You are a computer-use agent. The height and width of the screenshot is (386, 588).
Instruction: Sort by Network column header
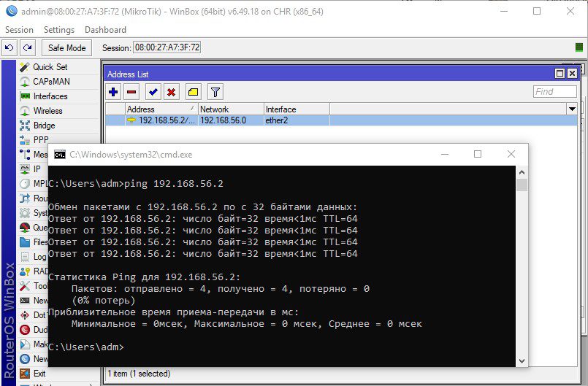pos(231,109)
